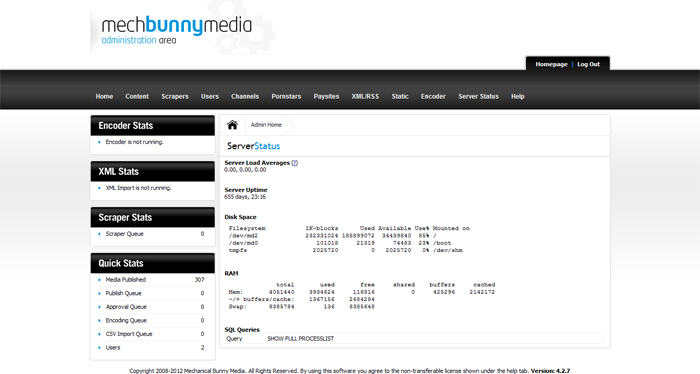This screenshot has width=700, height=374.
Task: Click 'XML Import is not running.' text
Action: 138,188
